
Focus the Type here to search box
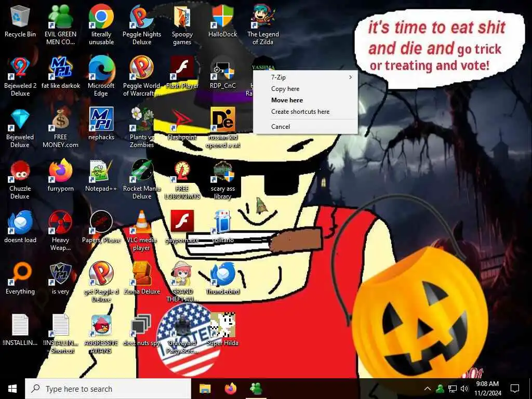(108, 389)
